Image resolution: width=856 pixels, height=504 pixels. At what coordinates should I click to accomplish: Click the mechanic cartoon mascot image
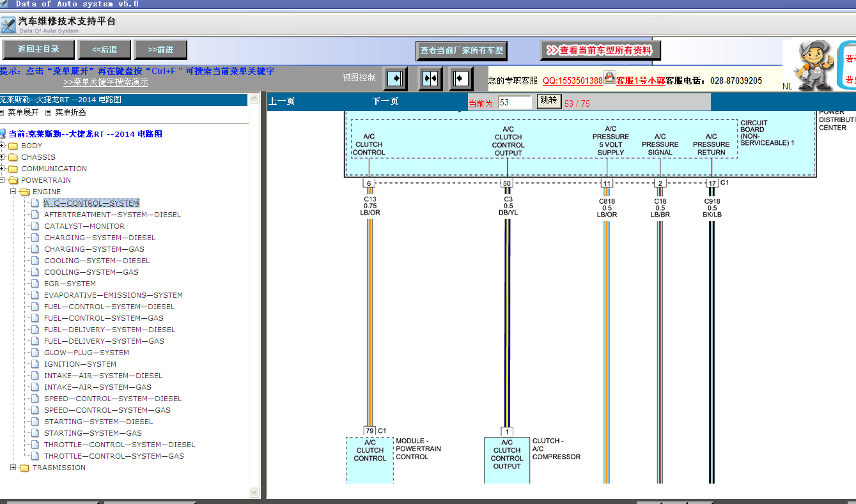[812, 66]
